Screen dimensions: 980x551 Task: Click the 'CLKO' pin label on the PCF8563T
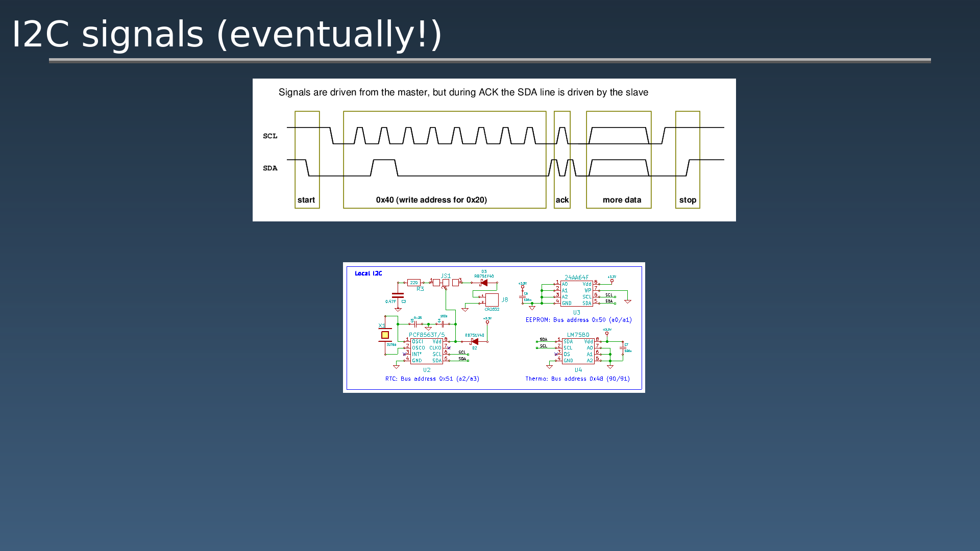pos(435,348)
